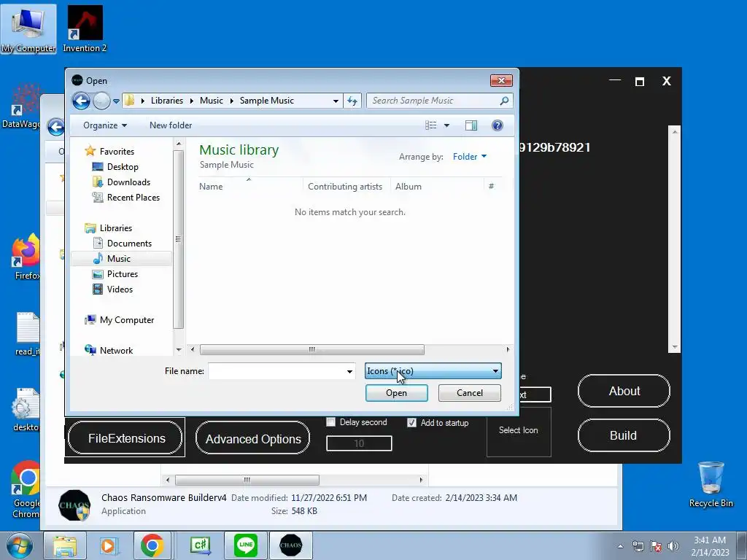
Task: Select Network in the navigation pane
Action: coord(116,351)
